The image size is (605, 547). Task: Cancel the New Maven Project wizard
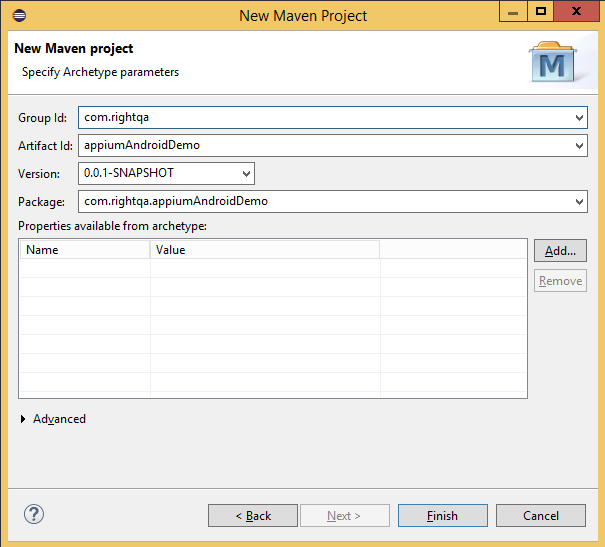point(541,515)
